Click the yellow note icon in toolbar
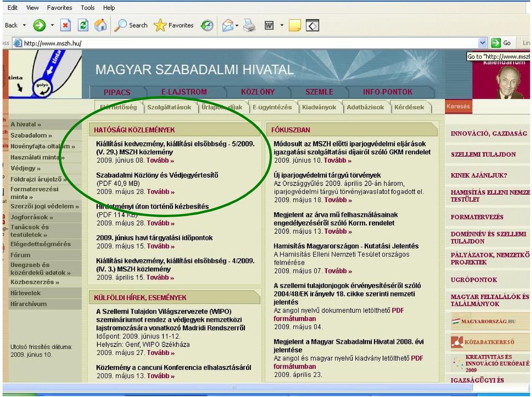This screenshot has height=397, width=532. [294, 25]
